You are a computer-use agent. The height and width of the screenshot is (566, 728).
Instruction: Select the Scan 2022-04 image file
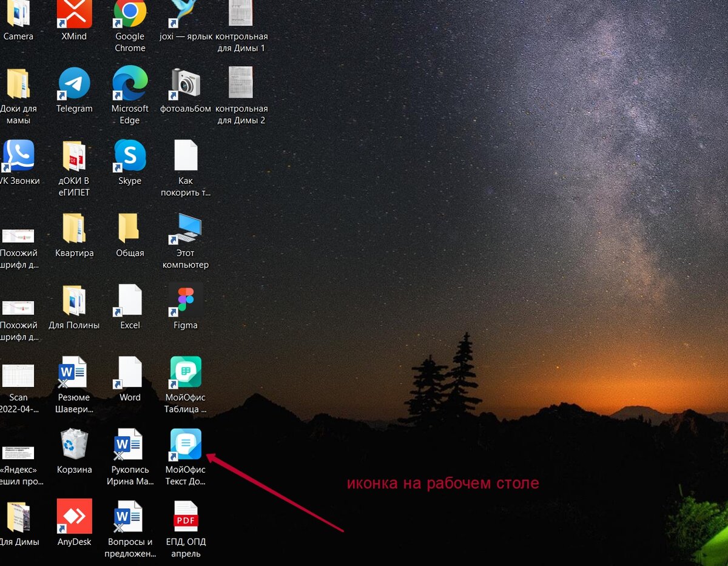pos(18,375)
